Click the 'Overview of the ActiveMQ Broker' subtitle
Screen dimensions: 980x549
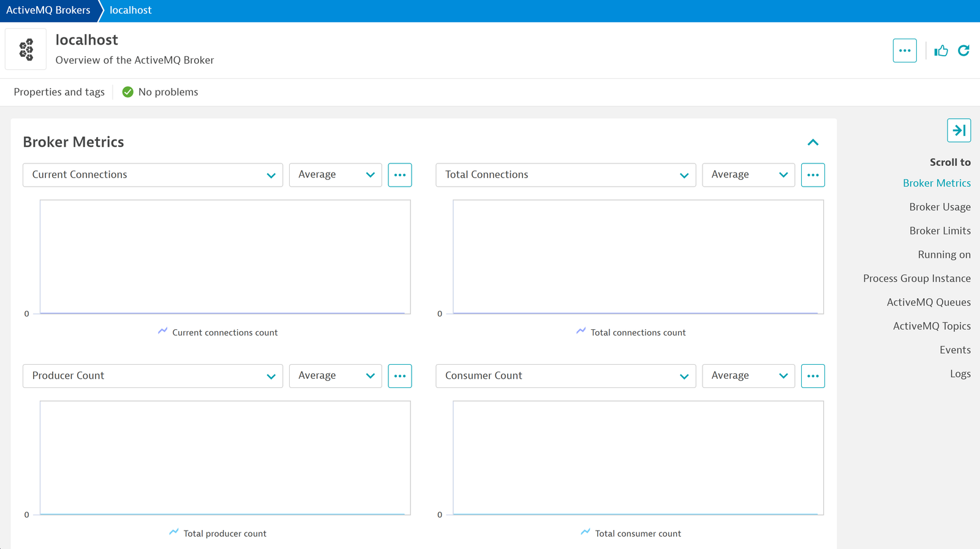point(135,60)
